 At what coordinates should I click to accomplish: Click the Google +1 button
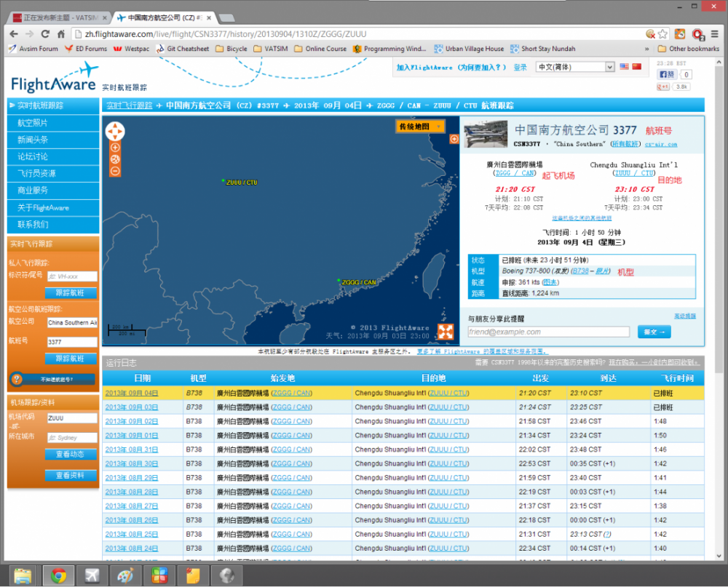663,87
